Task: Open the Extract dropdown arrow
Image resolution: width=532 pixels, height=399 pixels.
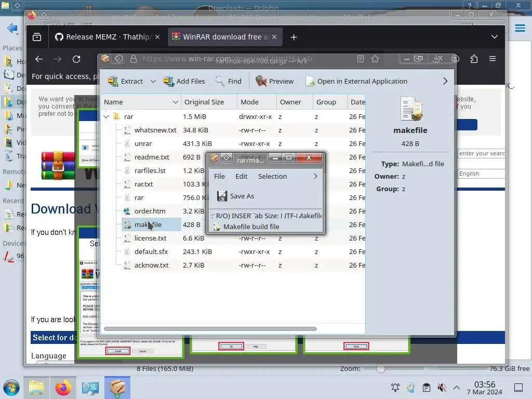Action: [x=153, y=82]
